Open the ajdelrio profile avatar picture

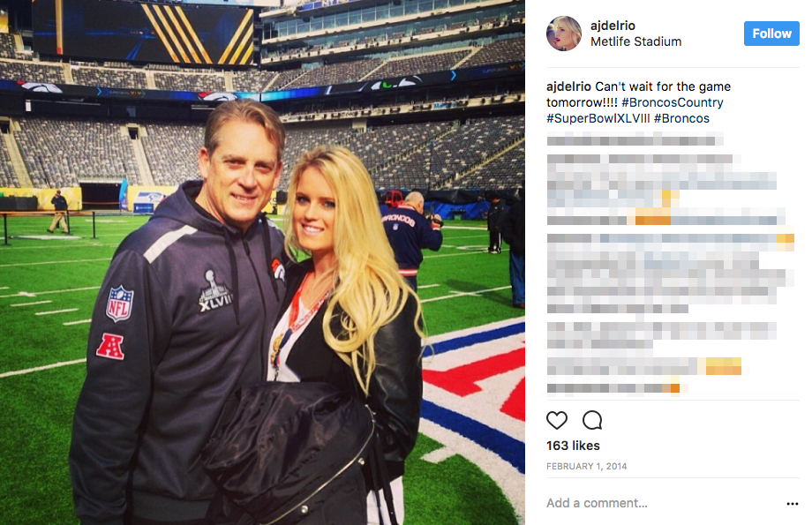tap(564, 34)
